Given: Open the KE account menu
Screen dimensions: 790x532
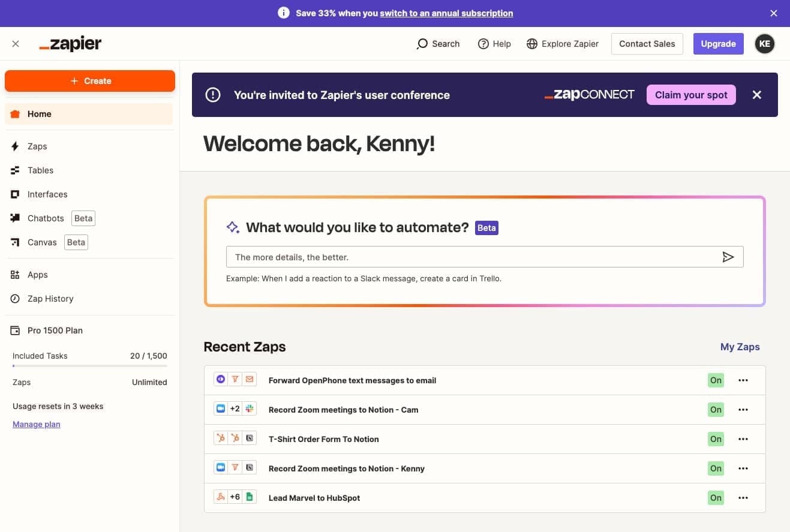Looking at the screenshot, I should coord(764,43).
